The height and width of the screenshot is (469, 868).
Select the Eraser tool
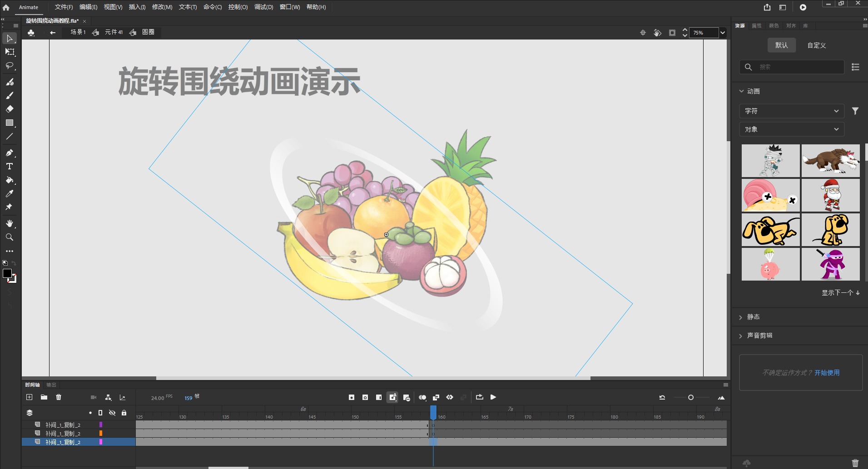tap(10, 109)
